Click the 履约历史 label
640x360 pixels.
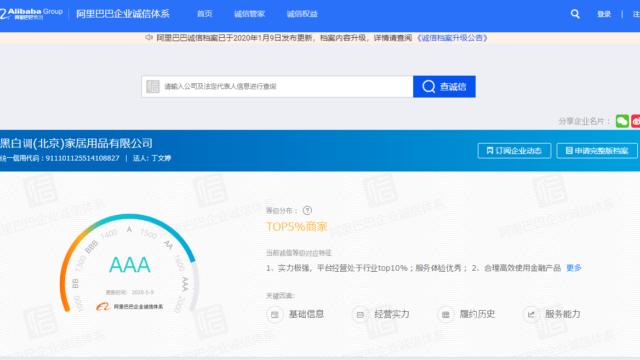(x=477, y=314)
